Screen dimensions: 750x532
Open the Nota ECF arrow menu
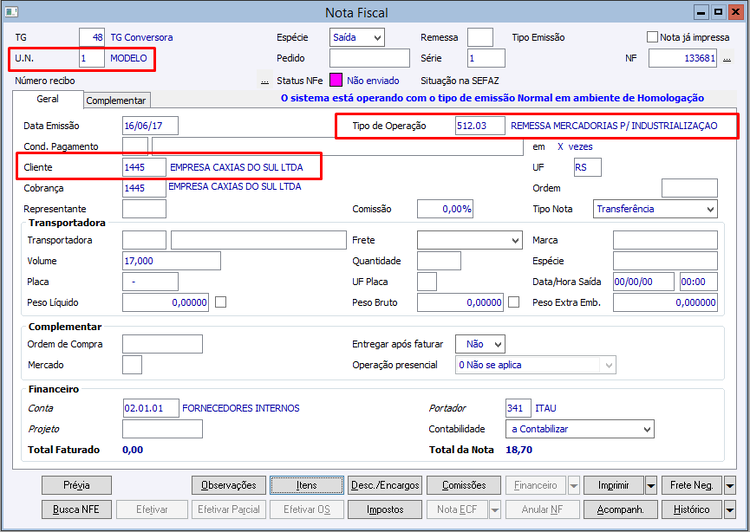[495, 510]
